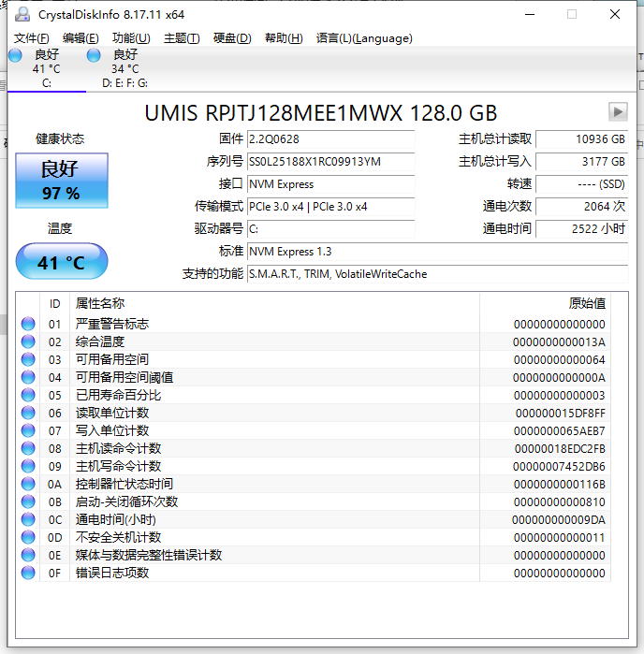Click raw value 000000000013A

tap(559, 342)
